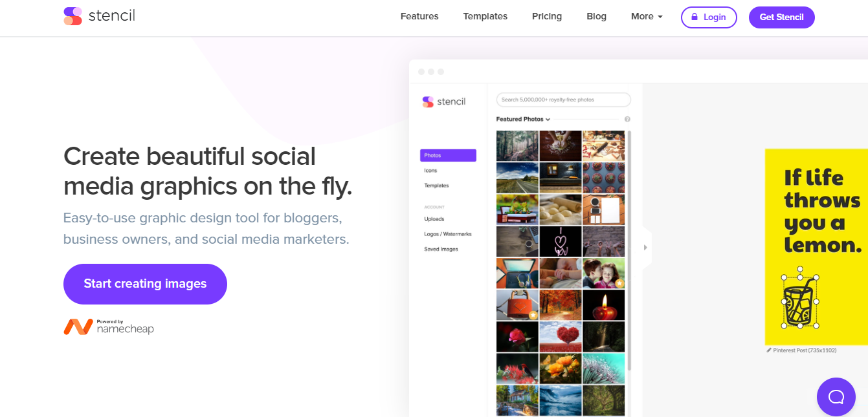Click the Get Stencil button
The height and width of the screenshot is (417, 868).
point(781,17)
